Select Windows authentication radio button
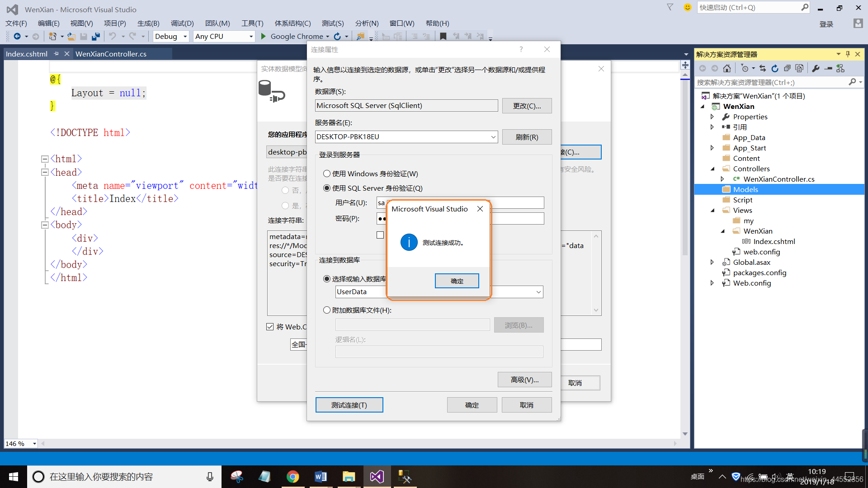This screenshot has width=868, height=488. 327,174
